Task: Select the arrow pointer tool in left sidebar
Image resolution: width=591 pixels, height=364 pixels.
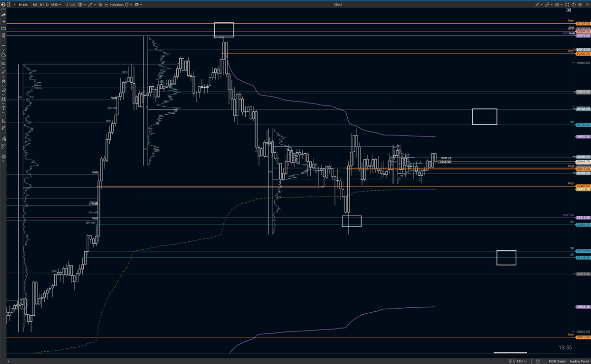Action: pyautogui.click(x=4, y=22)
